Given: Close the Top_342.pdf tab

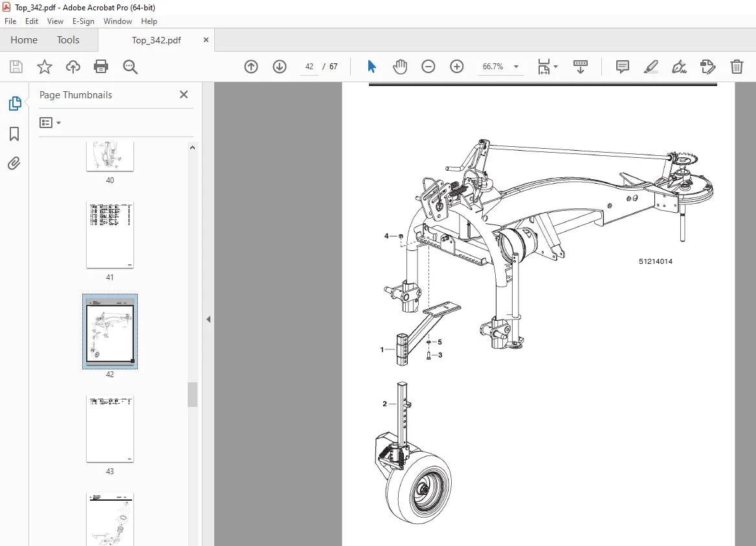Looking at the screenshot, I should coord(206,40).
